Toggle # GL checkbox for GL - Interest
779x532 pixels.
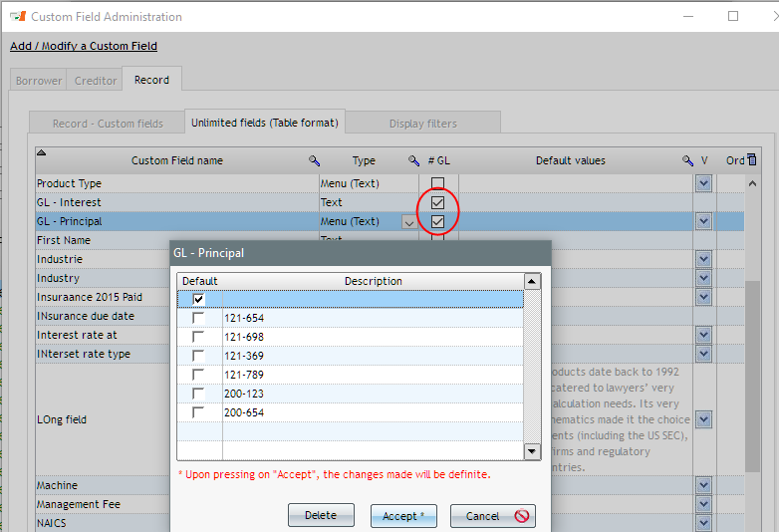(x=437, y=202)
